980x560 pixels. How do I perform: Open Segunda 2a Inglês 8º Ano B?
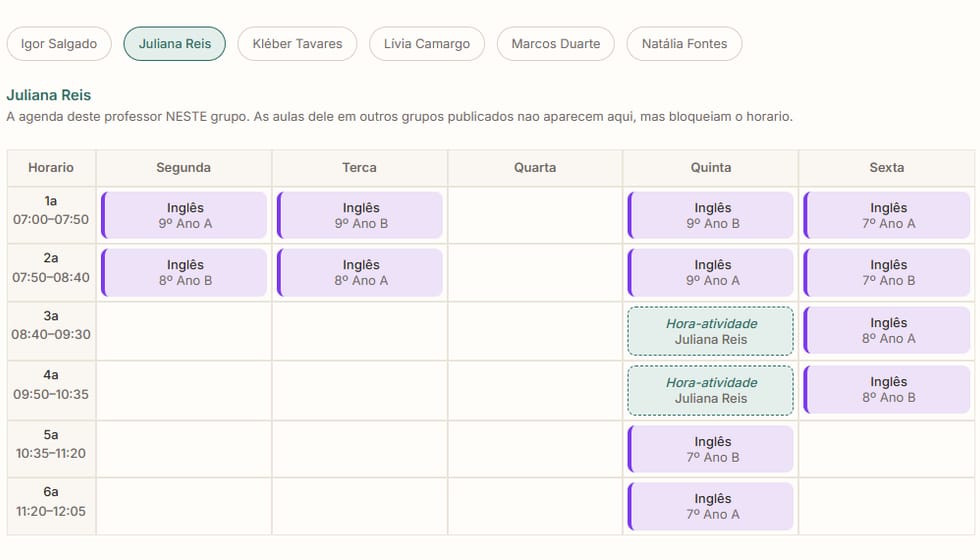pos(184,272)
